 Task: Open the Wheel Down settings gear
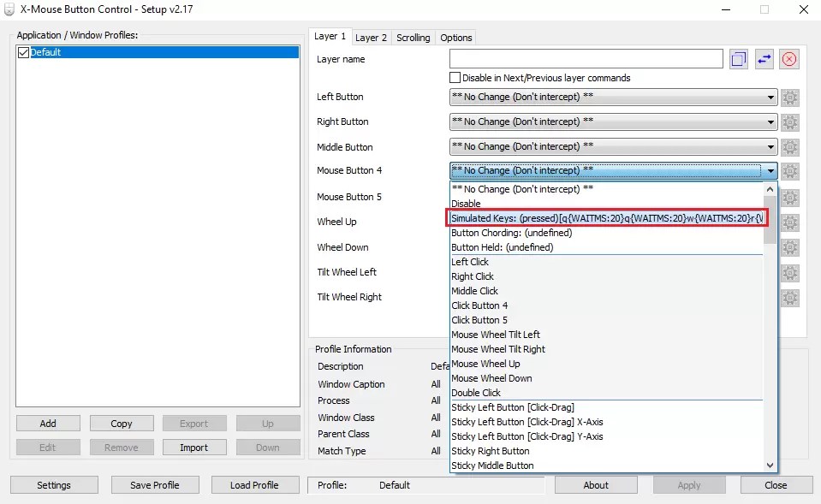(x=788, y=247)
